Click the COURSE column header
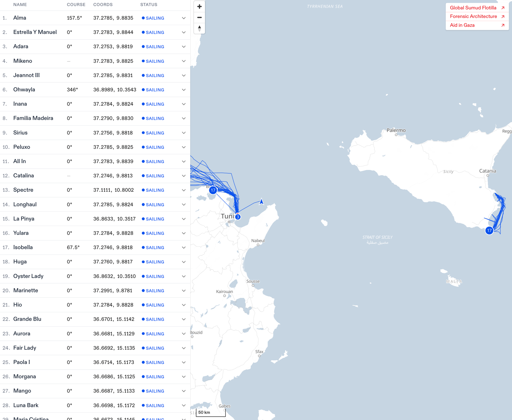Viewport: 512px width, 420px height. coord(76,5)
